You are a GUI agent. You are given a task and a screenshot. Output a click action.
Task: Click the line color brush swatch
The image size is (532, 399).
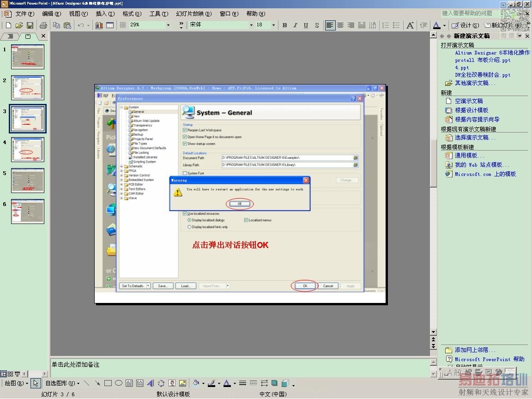212,383
